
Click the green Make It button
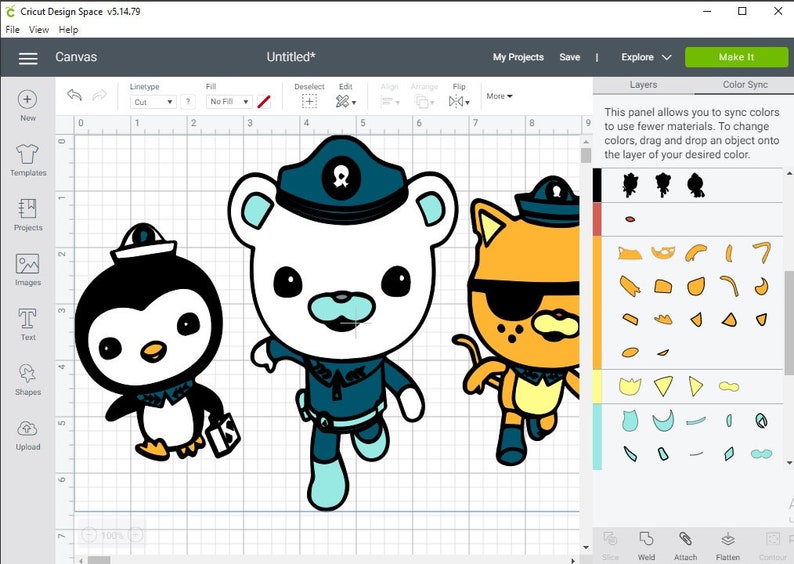[736, 57]
